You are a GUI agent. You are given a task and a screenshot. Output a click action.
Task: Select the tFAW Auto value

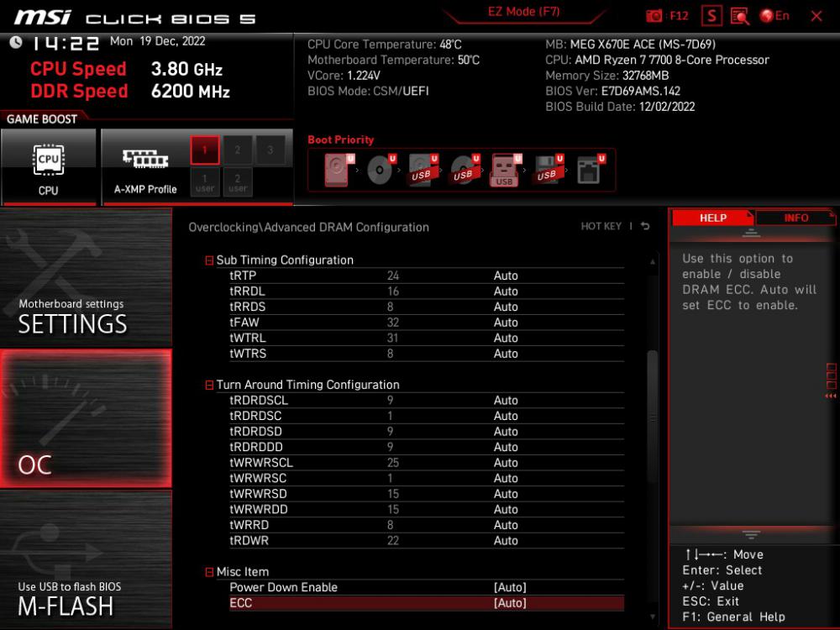tap(506, 323)
